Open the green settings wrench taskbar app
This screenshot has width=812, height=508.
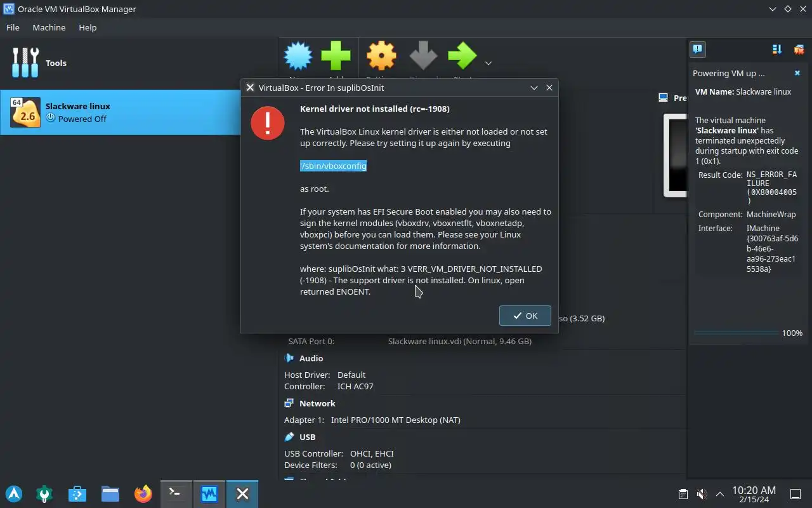pos(44,493)
